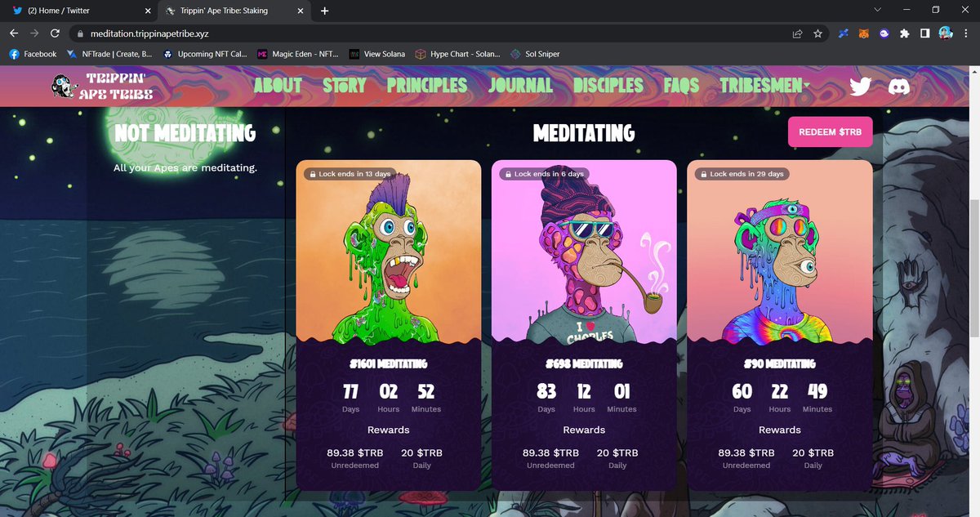Screen dimensions: 980x517
Task: Close the Trippin' Ape Tribe: Staking tab
Action: (300, 11)
